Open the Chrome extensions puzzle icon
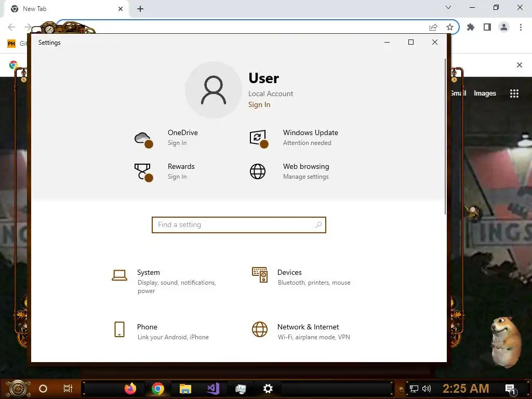Image resolution: width=532 pixels, height=399 pixels. pos(471,27)
